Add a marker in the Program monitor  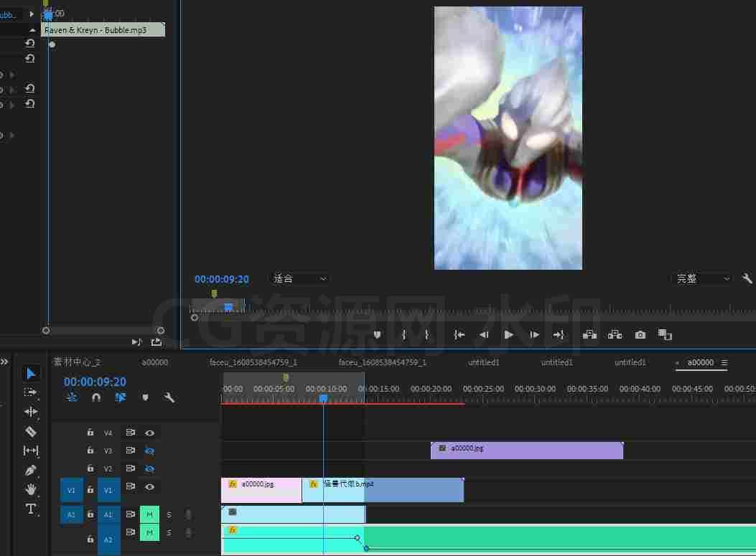[x=377, y=335]
